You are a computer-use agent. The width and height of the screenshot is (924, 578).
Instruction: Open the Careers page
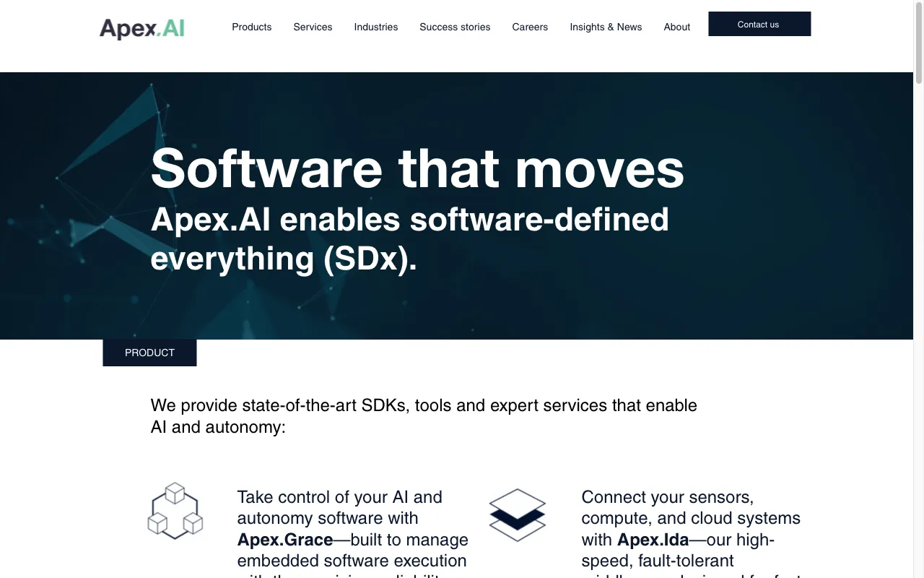pos(530,27)
